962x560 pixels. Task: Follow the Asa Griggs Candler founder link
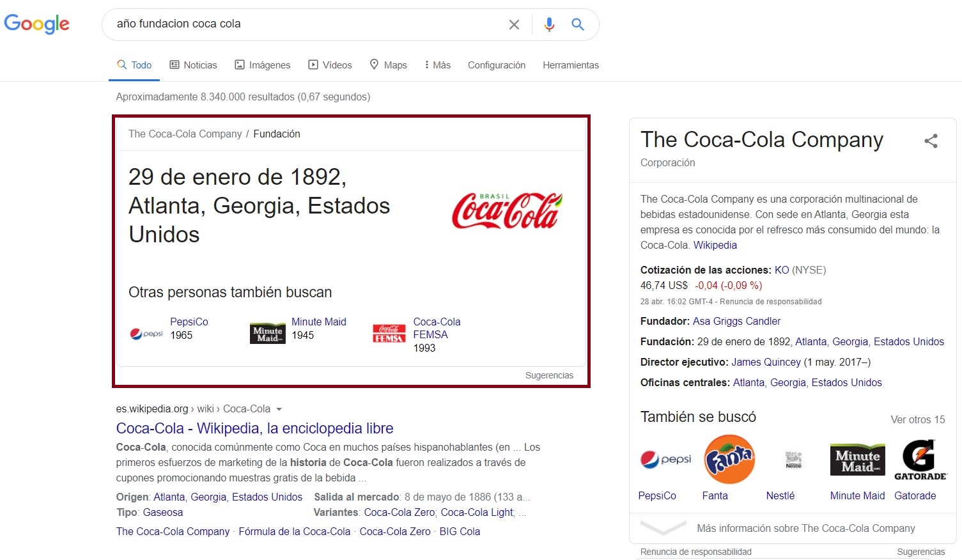tap(736, 321)
